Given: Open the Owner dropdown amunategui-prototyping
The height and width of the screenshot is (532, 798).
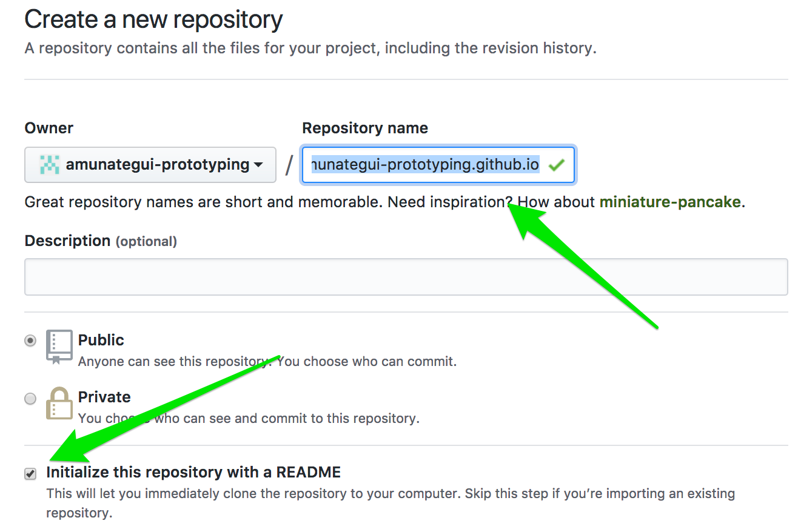Looking at the screenshot, I should pyautogui.click(x=150, y=164).
